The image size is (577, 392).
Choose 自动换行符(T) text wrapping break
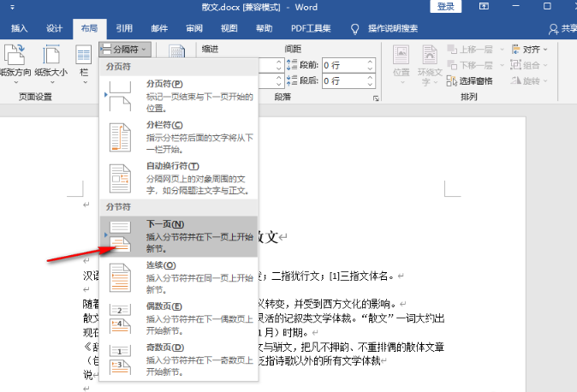pos(179,179)
